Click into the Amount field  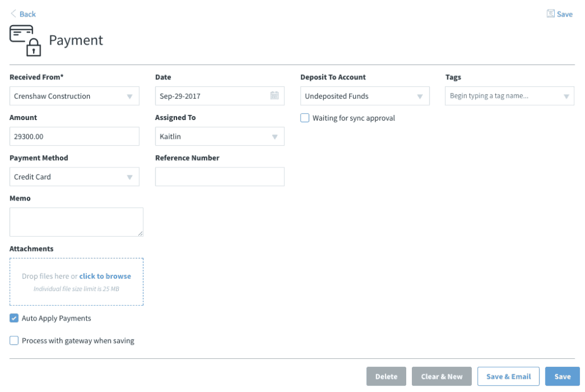coord(74,136)
